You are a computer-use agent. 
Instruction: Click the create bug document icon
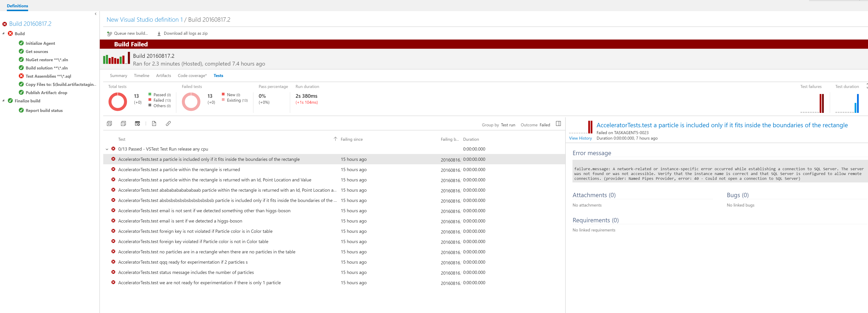pos(154,124)
